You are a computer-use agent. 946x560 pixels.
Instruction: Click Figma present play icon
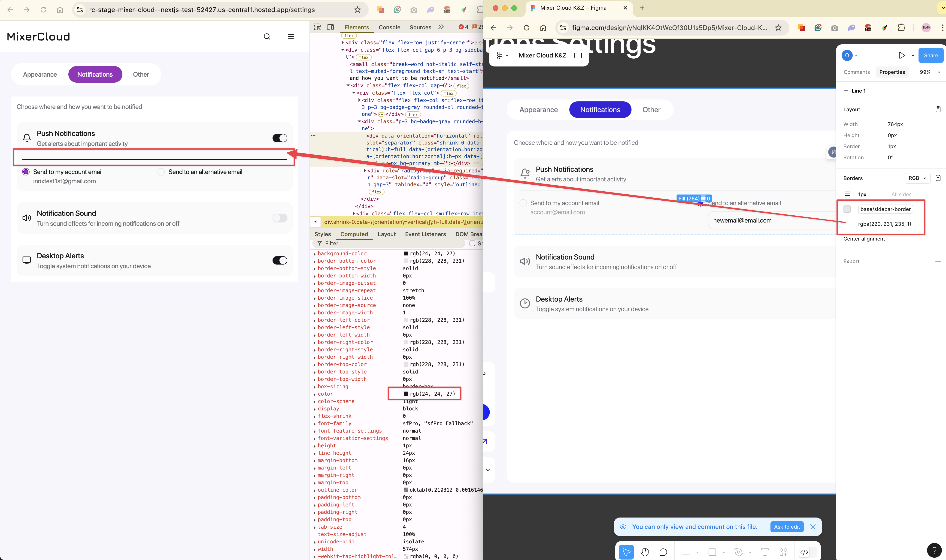(x=901, y=55)
